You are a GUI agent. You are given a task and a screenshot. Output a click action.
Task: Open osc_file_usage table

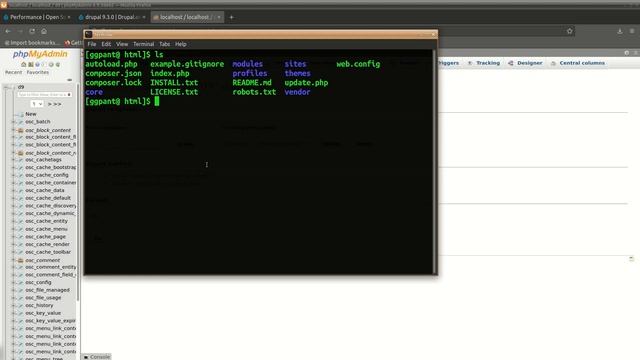tap(43, 298)
